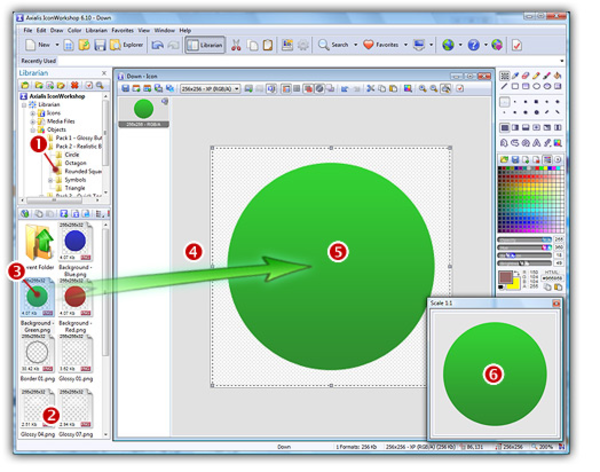This screenshot has width=600, height=472.
Task: Click the Favorites heart toolbar button
Action: click(385, 45)
